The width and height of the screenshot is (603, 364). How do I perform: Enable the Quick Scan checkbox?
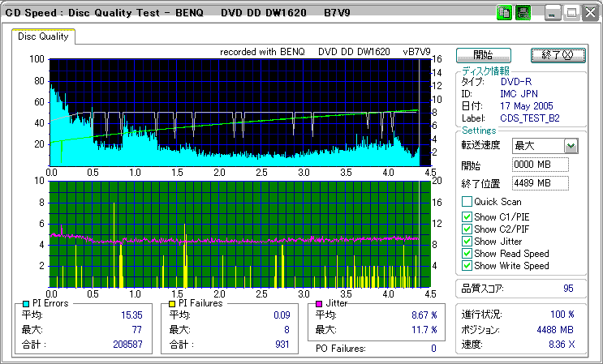(467, 202)
